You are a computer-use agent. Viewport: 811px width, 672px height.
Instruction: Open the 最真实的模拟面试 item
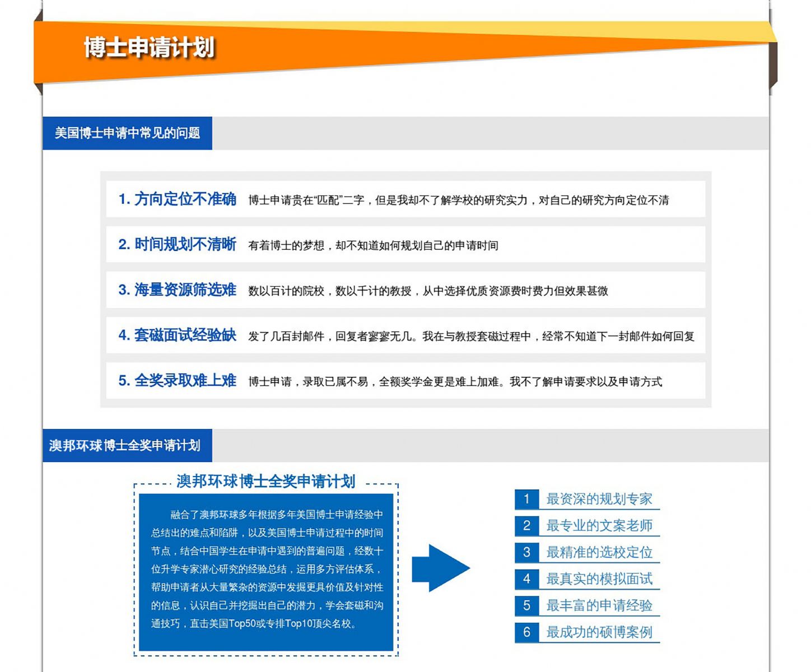(x=599, y=579)
